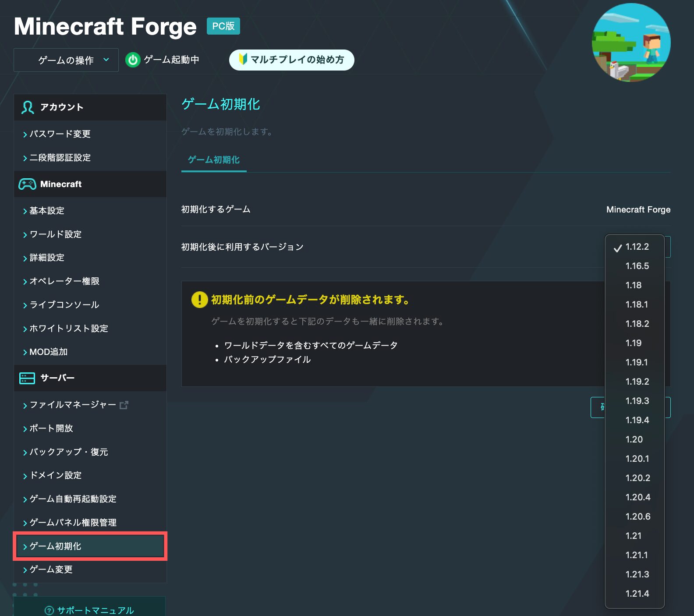Click the chevron arrow on ゲームの操作
Image resolution: width=694 pixels, height=616 pixels.
click(x=106, y=60)
